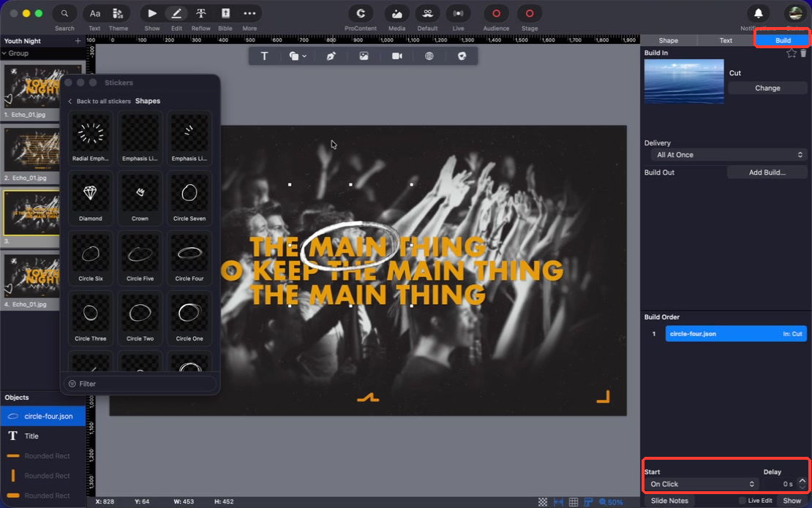
Task: Choose the Crown sticker
Action: (140, 198)
